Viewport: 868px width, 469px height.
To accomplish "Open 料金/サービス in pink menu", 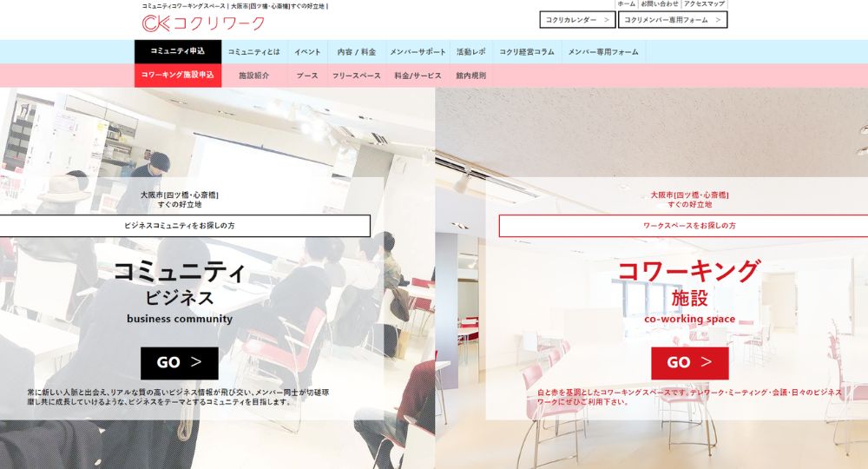I will pyautogui.click(x=418, y=76).
